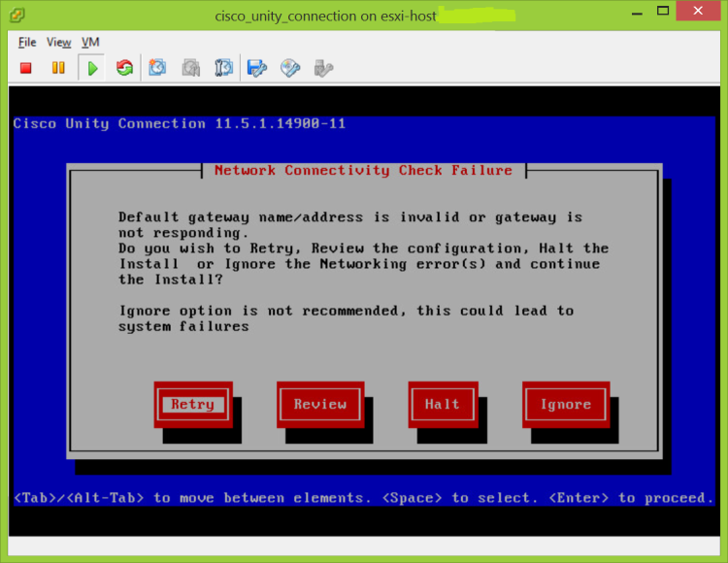
Task: Click Halt to stop the install
Action: 443,404
